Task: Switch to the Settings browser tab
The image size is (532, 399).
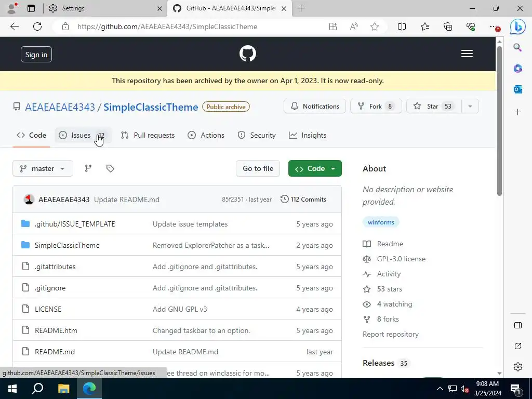Action: [105, 8]
